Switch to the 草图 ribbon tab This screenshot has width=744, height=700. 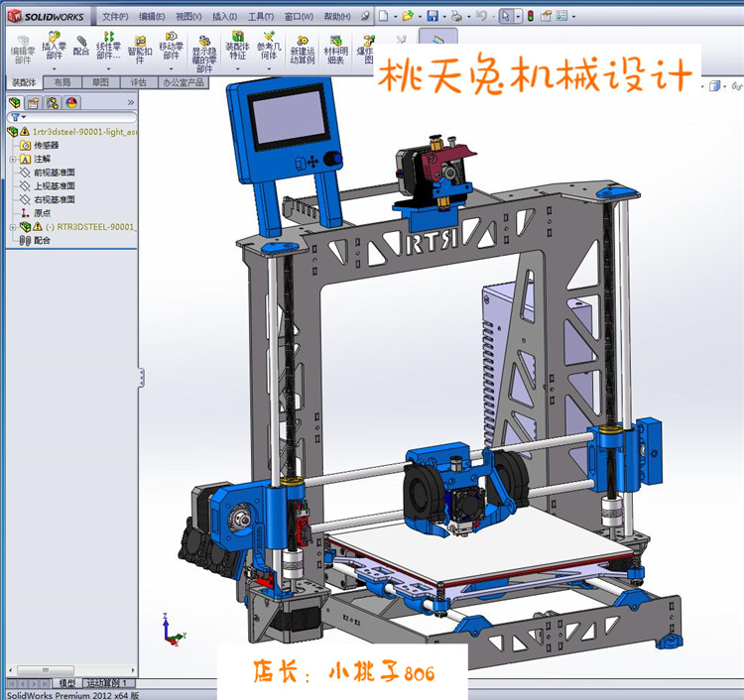click(100, 82)
